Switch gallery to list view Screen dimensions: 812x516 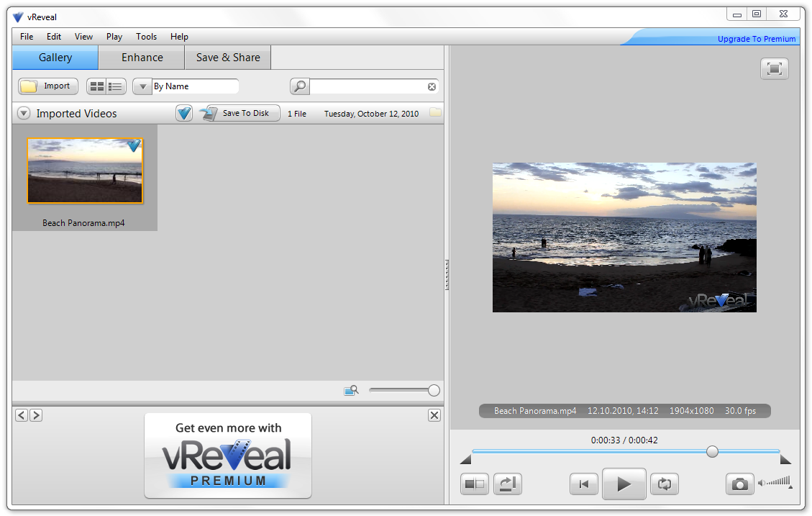click(x=116, y=86)
